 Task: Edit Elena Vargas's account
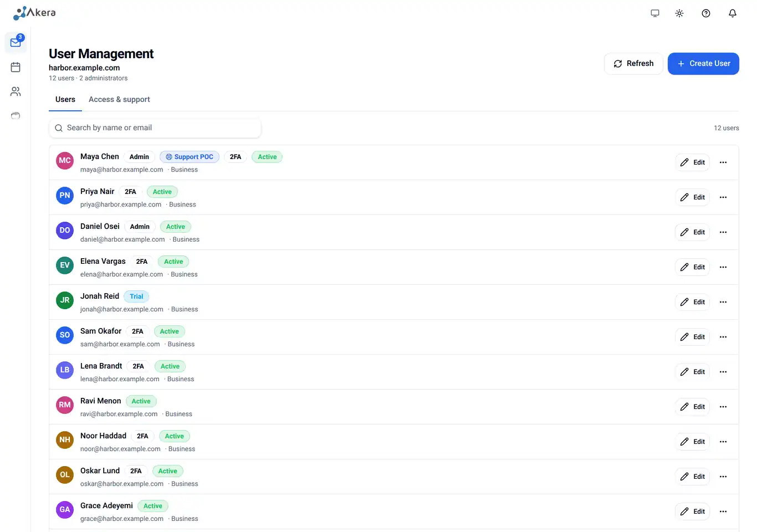(x=692, y=267)
